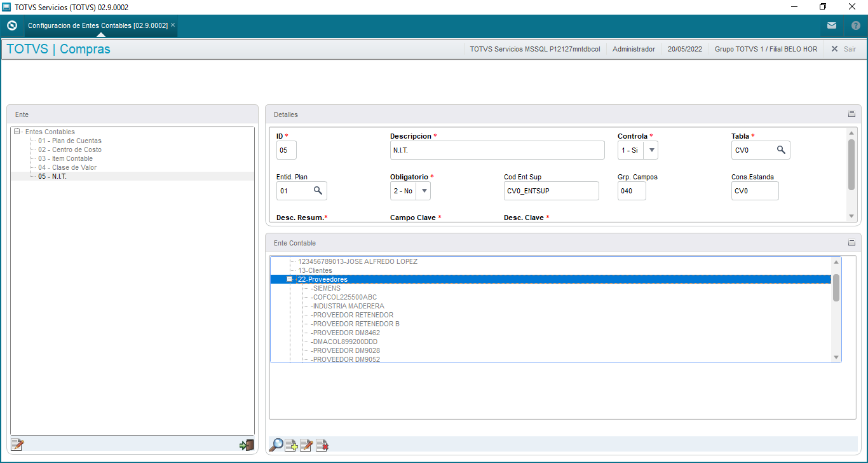This screenshot has width=868, height=463.
Task: Click the Grp. Campos input field
Action: point(632,191)
